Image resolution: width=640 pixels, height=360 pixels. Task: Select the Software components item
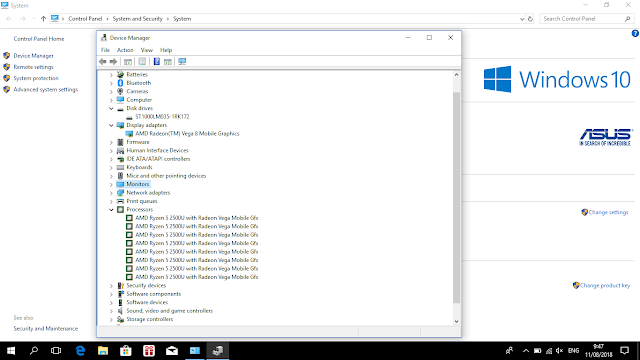(x=153, y=294)
